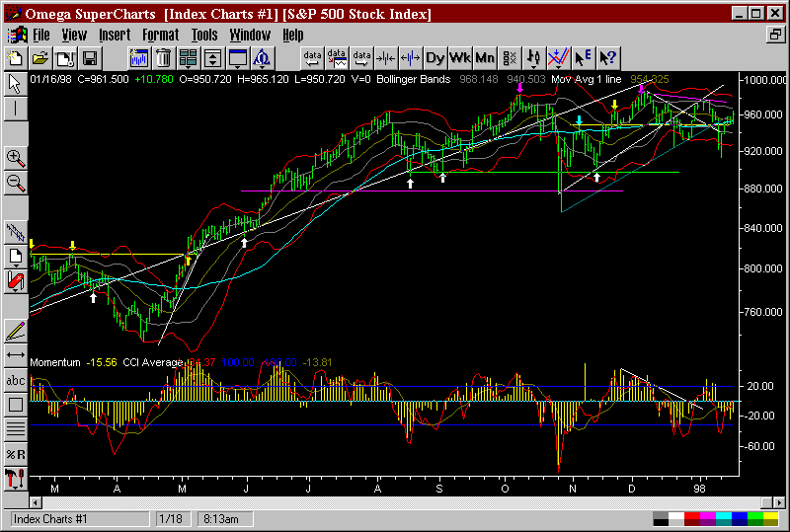The width and height of the screenshot is (790, 532).
Task: Open the Window menu
Action: click(x=250, y=35)
